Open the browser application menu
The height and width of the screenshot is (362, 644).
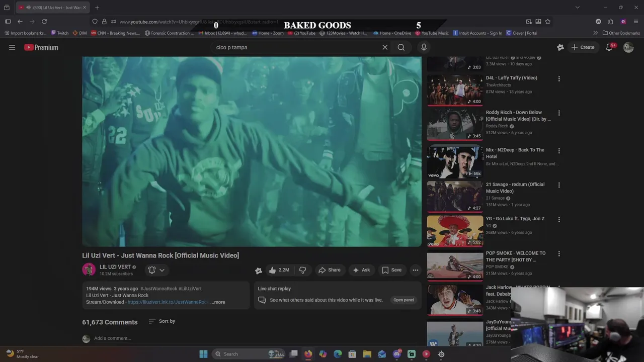click(636, 22)
